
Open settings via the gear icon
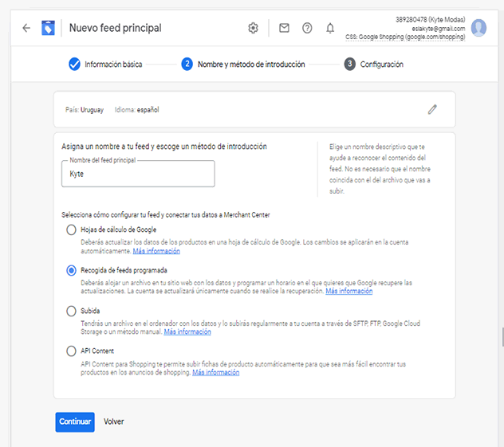click(253, 28)
